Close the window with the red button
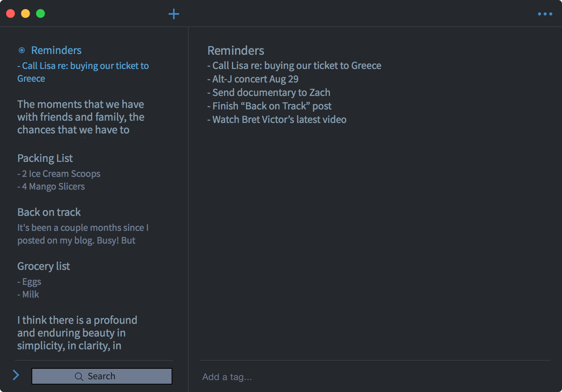Image resolution: width=562 pixels, height=392 pixels. coord(10,14)
